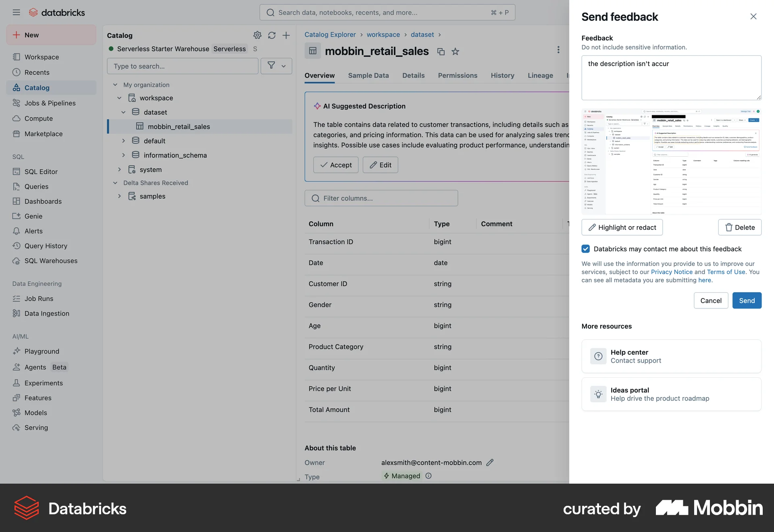Collapse the workspace catalog tree node
The image size is (774, 532).
pos(119,98)
